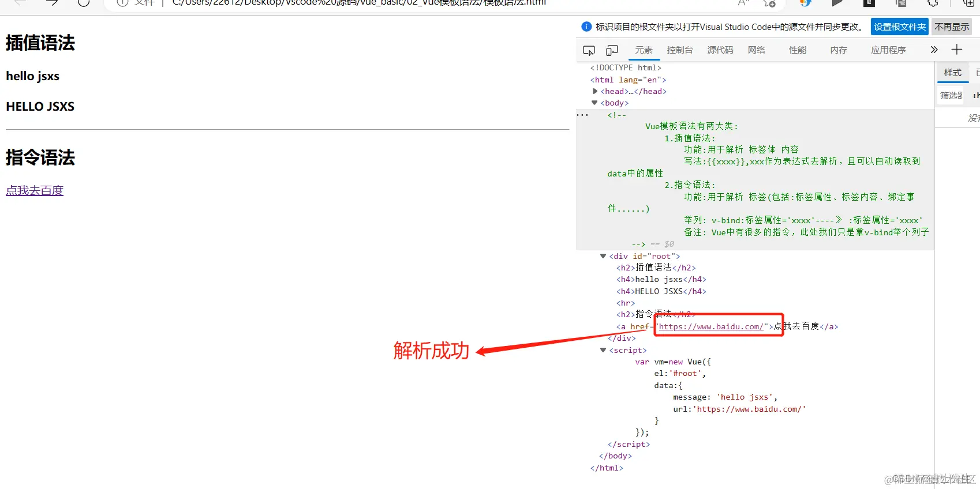Click the lowercase hello jsxs heading on the page
This screenshot has width=980, height=489.
[33, 76]
